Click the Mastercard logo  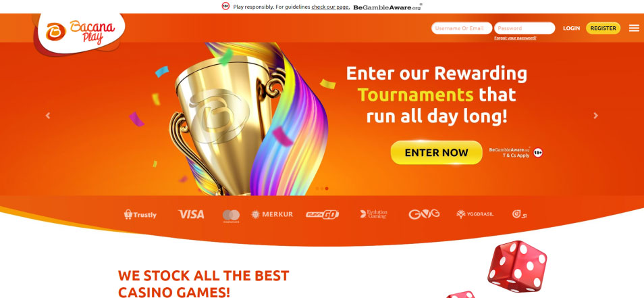[x=232, y=216]
